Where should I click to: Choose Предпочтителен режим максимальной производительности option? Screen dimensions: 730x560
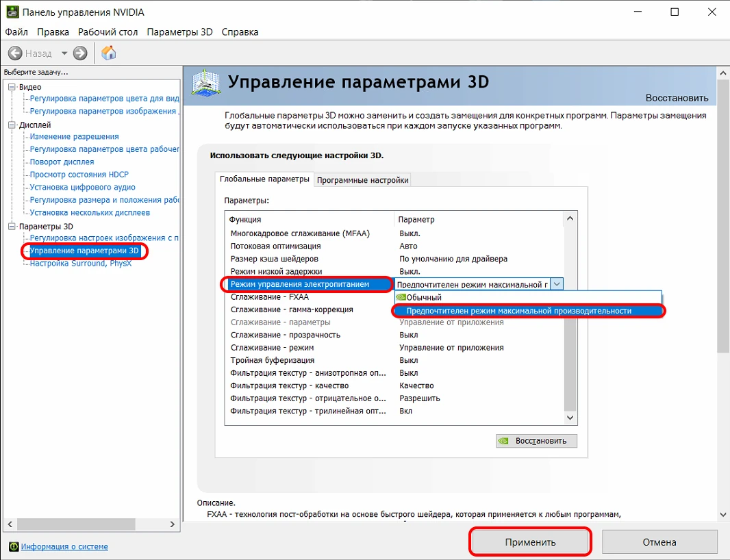518,311
